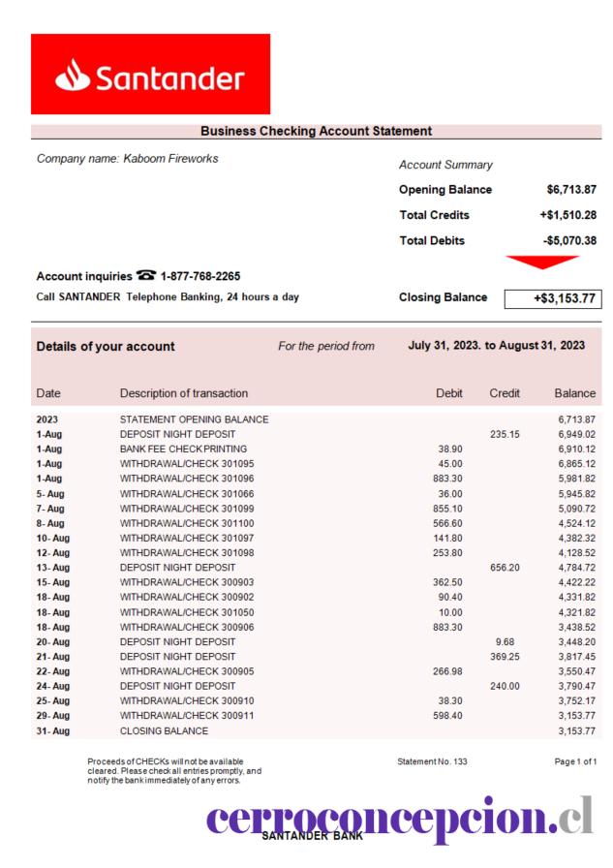The width and height of the screenshot is (613, 868).
Task: Click the CLOSING BALANCE row description
Action: (165, 730)
